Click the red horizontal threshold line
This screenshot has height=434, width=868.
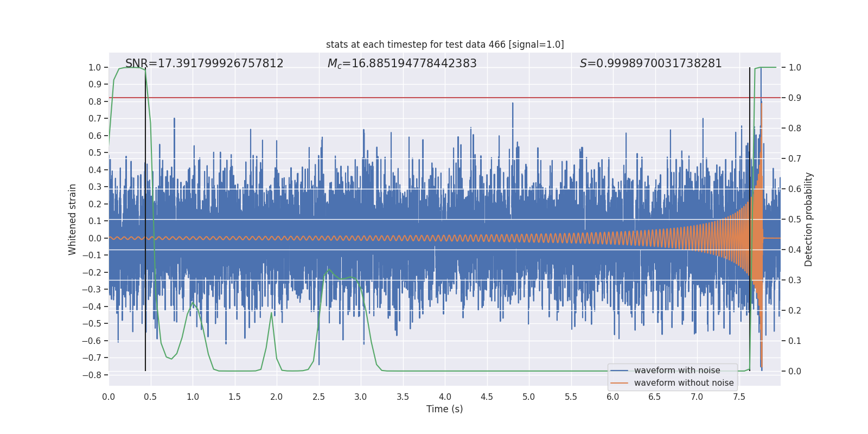point(445,98)
